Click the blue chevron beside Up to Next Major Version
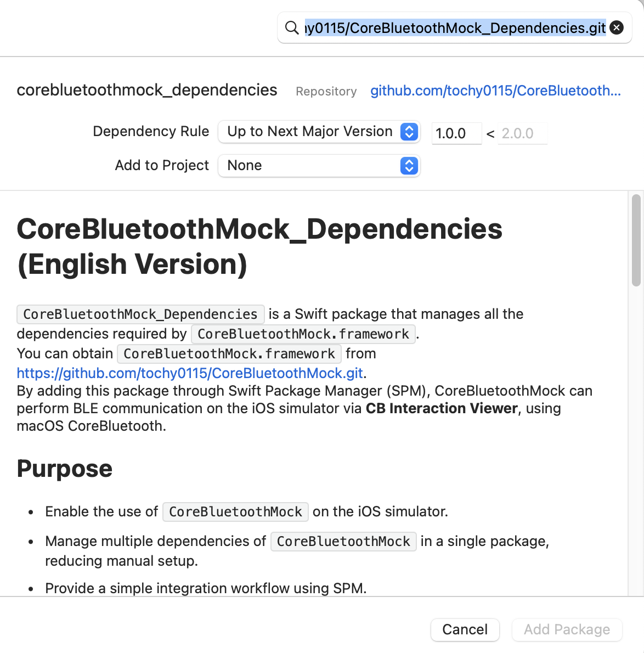 point(409,132)
